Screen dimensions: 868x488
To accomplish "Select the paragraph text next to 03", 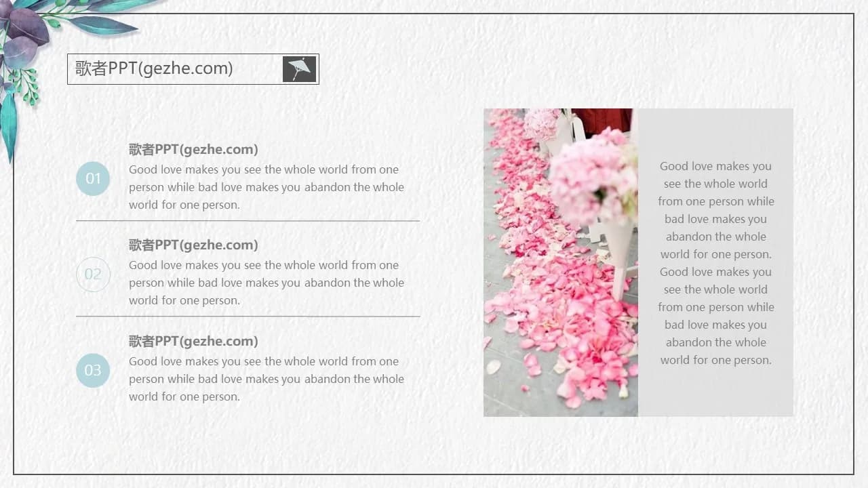I will [266, 379].
